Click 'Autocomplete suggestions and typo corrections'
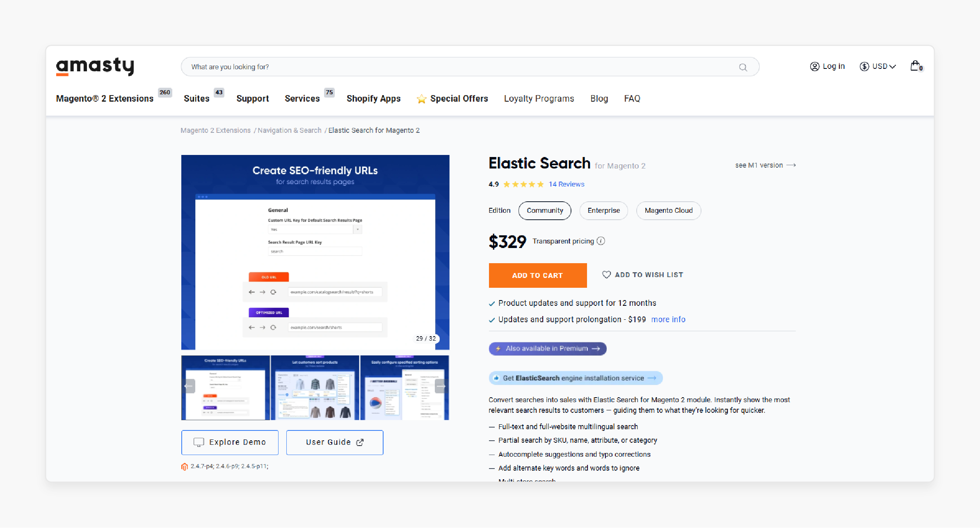980x528 pixels. pos(574,454)
